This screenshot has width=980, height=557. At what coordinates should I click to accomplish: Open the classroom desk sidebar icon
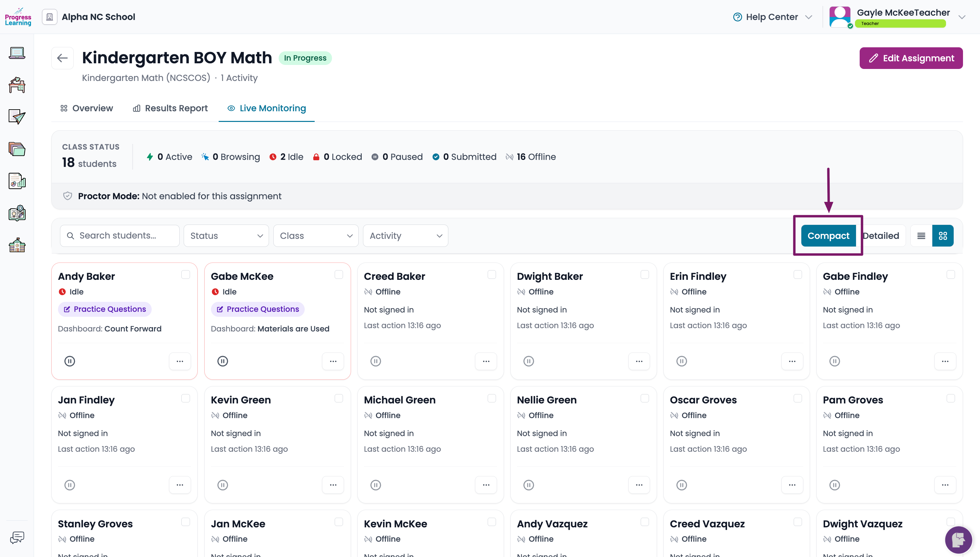tap(17, 85)
